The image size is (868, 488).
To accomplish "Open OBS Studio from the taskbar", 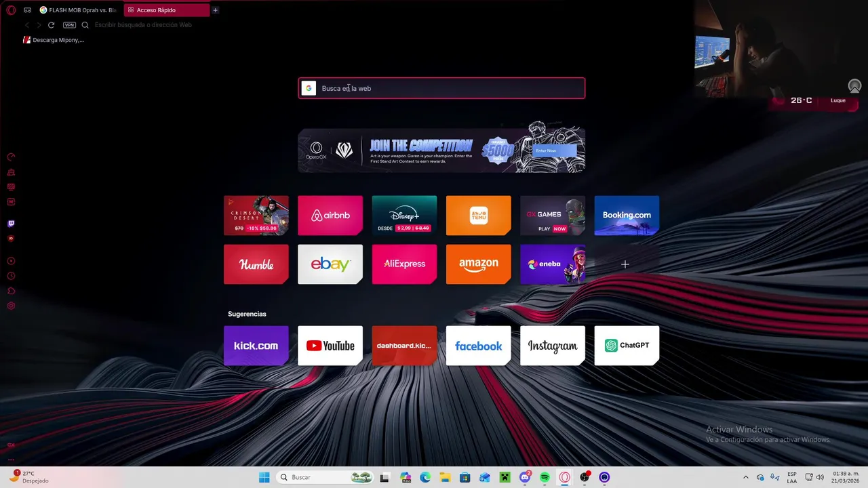I will pyautogui.click(x=585, y=477).
